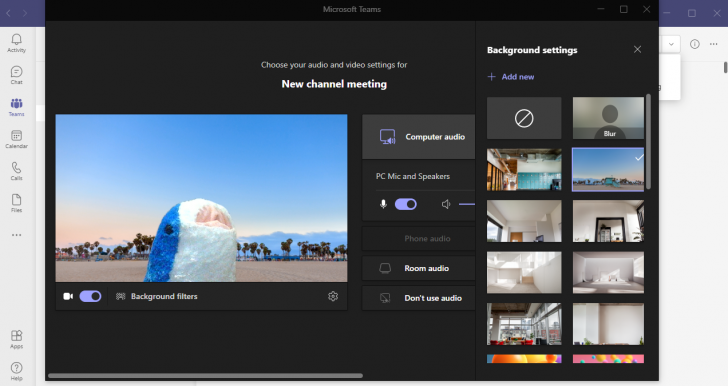Expand the dropdown chevron in background window
Image resolution: width=728 pixels, height=386 pixels.
671,44
